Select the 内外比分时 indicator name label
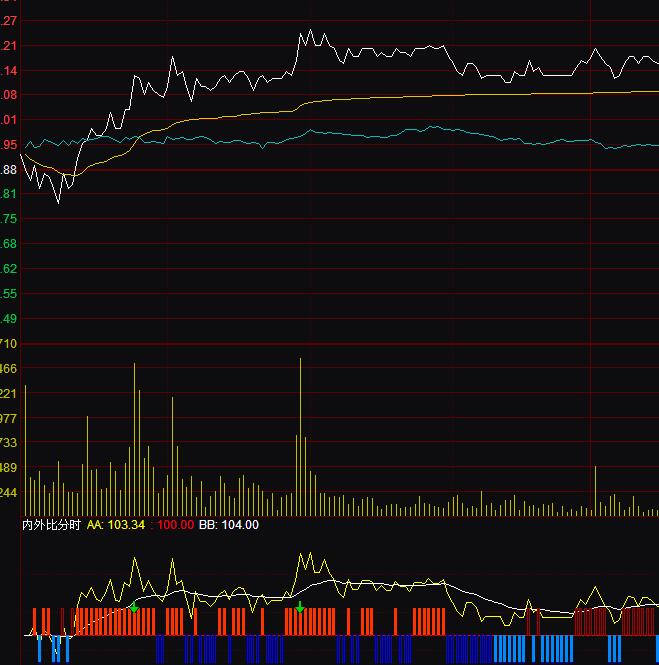Image resolution: width=659 pixels, height=665 pixels. tap(51, 524)
